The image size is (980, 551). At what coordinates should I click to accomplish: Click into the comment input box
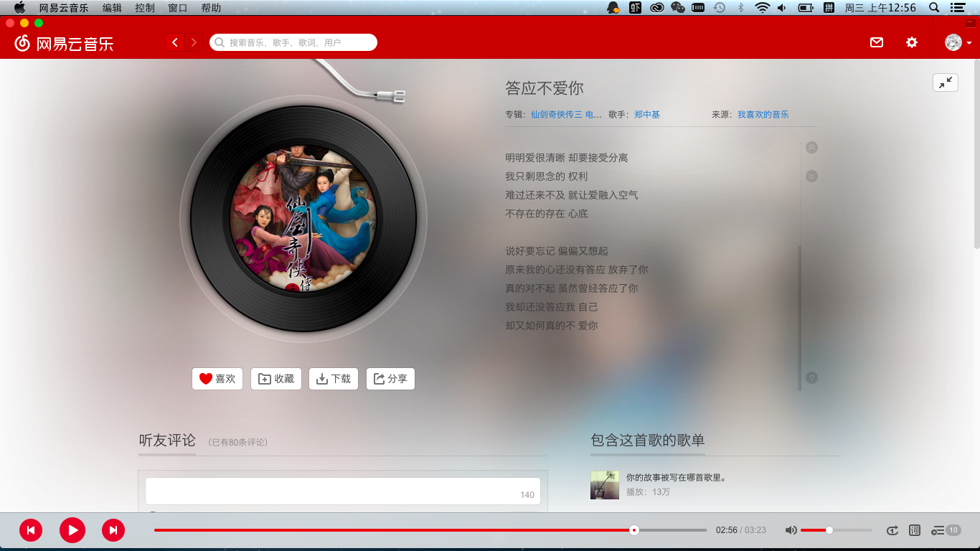pyautogui.click(x=343, y=491)
